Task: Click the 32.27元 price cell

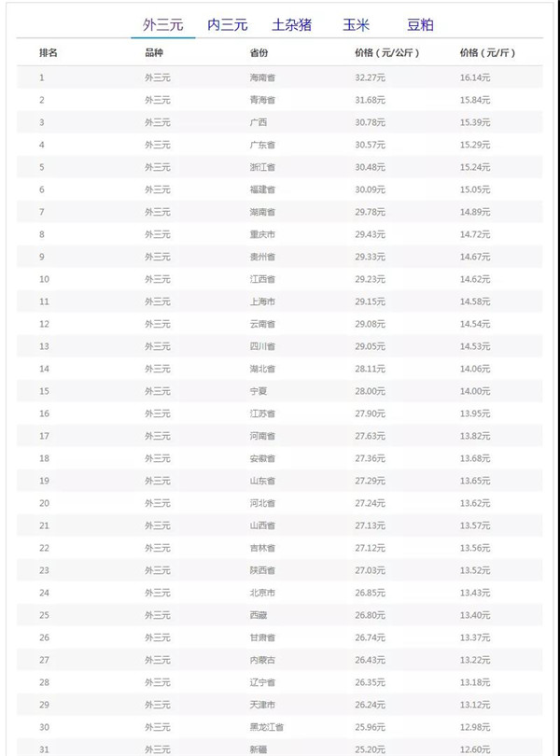Action: pos(370,77)
